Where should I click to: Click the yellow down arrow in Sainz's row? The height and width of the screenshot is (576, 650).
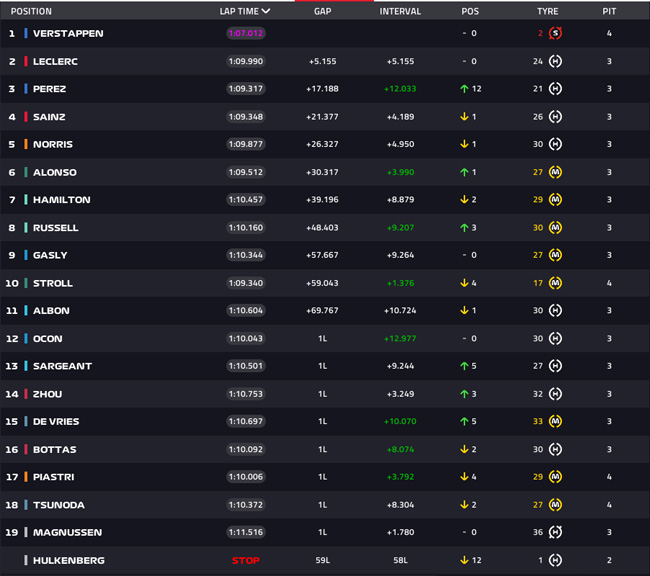(x=464, y=117)
